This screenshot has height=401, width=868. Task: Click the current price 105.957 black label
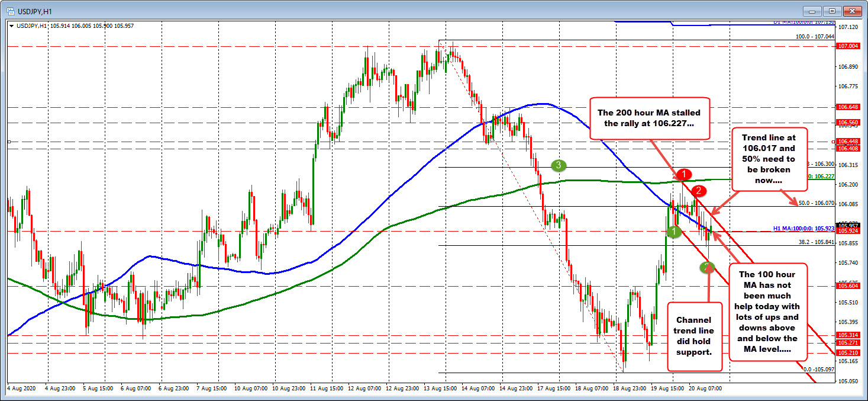tap(848, 225)
